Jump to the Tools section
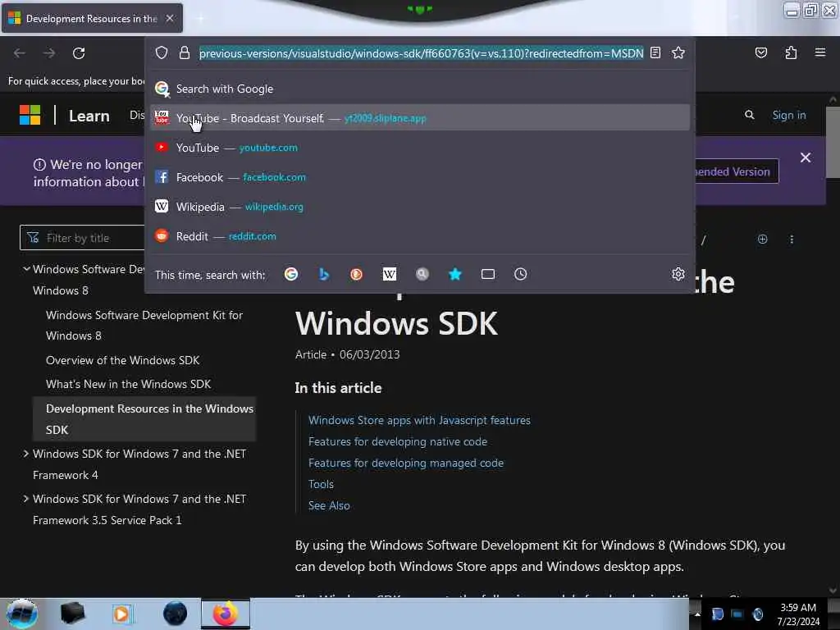This screenshot has width=840, height=630. click(x=321, y=484)
